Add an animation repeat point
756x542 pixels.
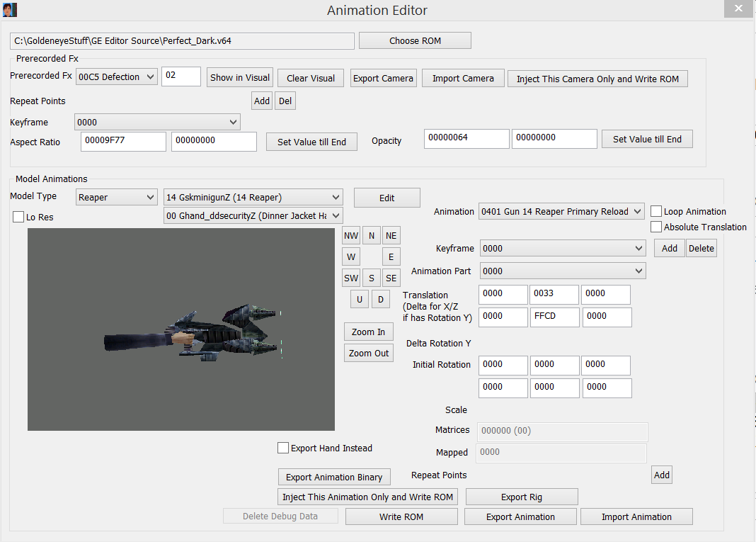661,475
